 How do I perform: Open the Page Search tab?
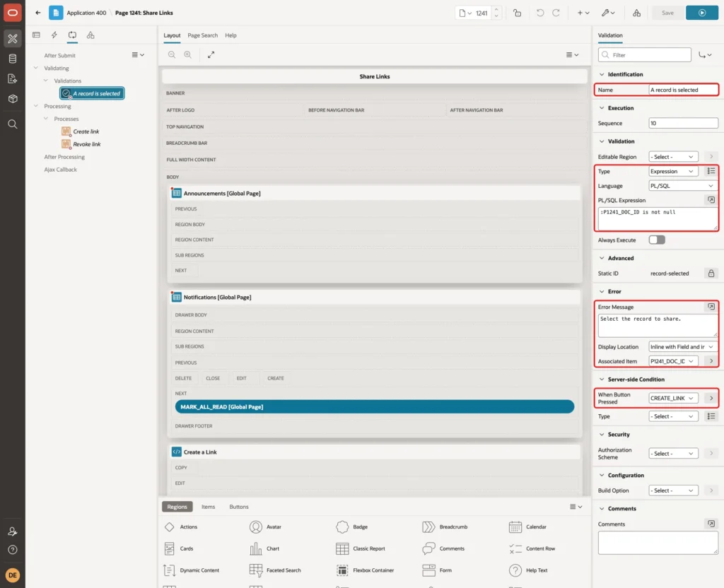click(x=202, y=35)
